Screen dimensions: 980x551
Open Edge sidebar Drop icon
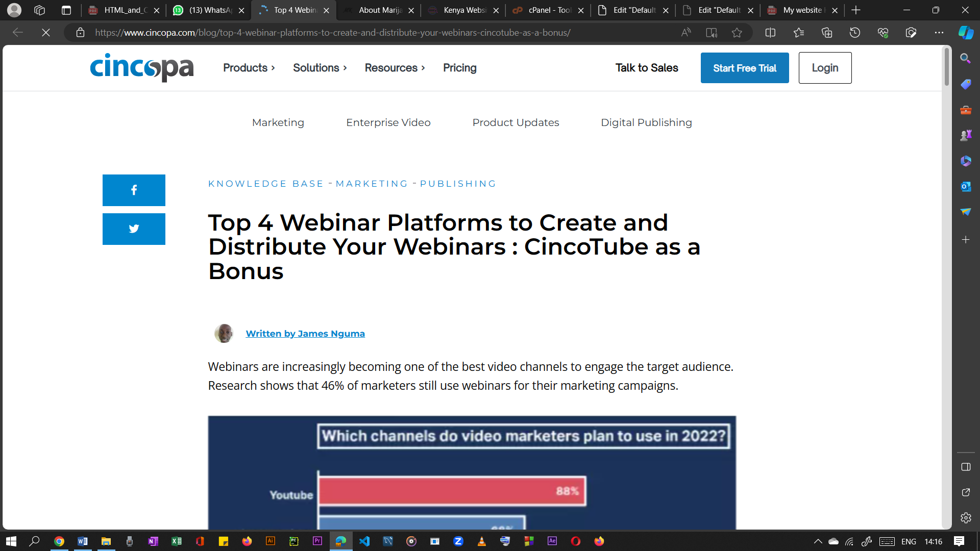(965, 212)
